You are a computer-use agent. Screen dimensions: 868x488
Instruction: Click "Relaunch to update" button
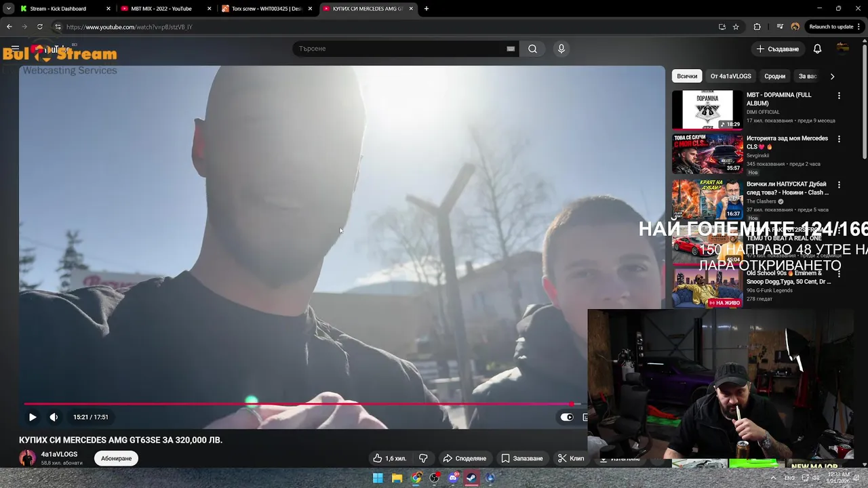click(x=831, y=27)
